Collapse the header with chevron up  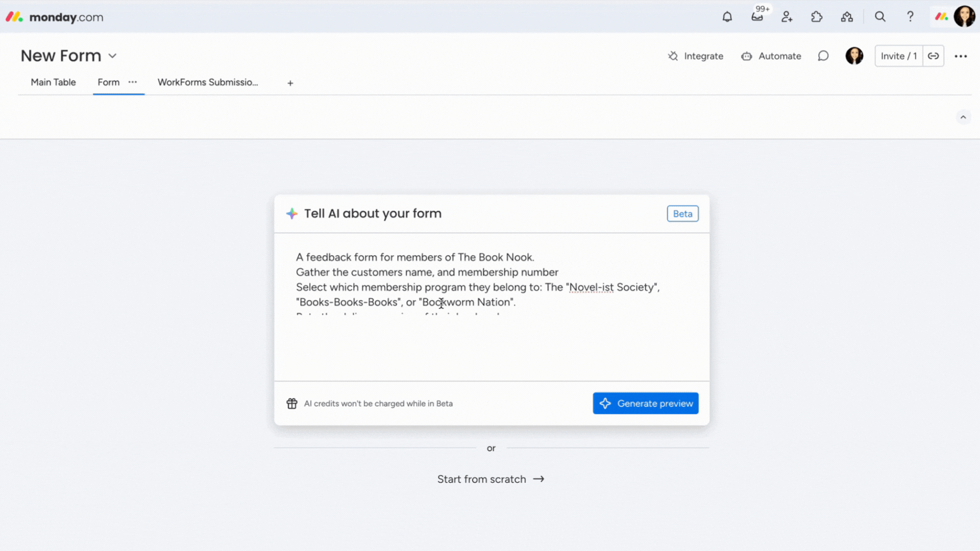click(x=963, y=117)
